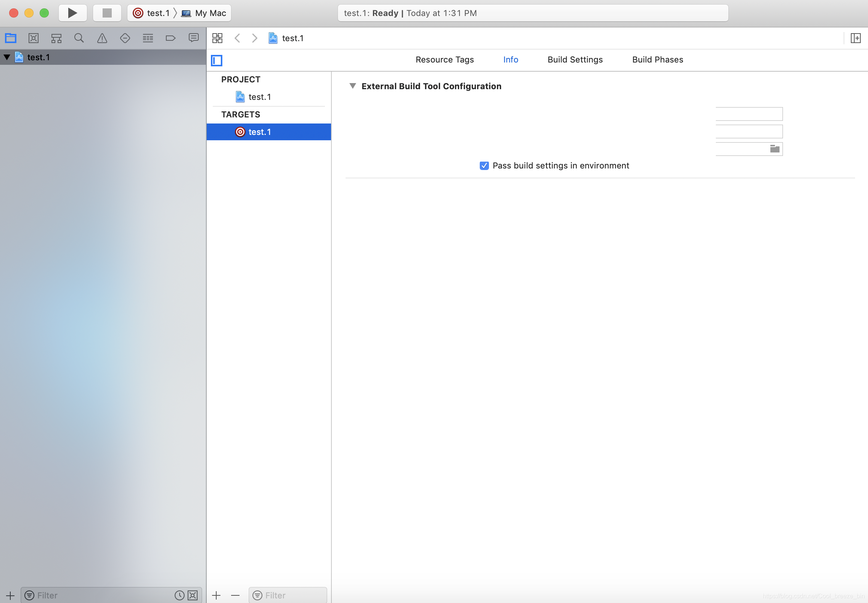Open the Breakpoint navigator
This screenshot has height=603, width=868.
click(x=170, y=38)
